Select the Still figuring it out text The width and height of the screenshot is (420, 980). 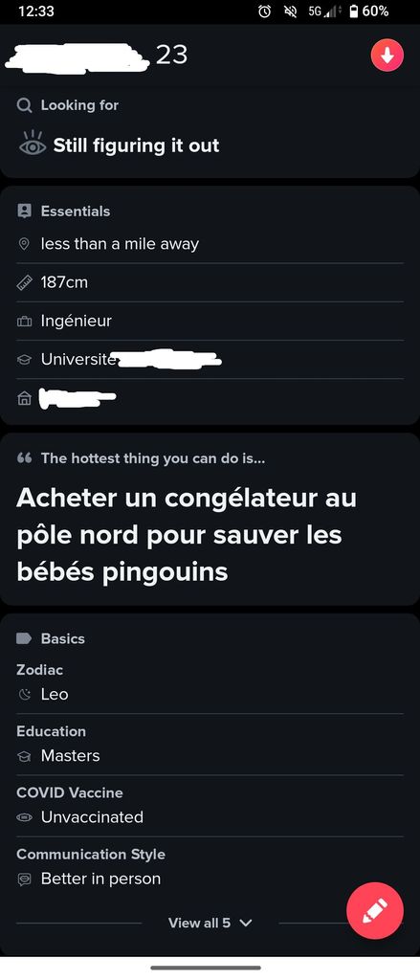(136, 145)
